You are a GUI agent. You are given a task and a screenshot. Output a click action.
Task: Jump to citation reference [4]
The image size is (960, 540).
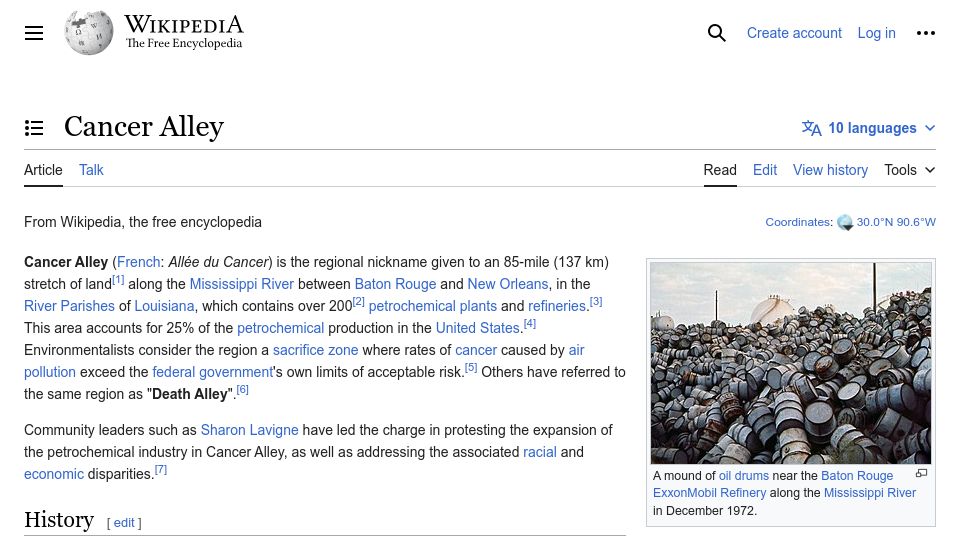click(x=530, y=323)
